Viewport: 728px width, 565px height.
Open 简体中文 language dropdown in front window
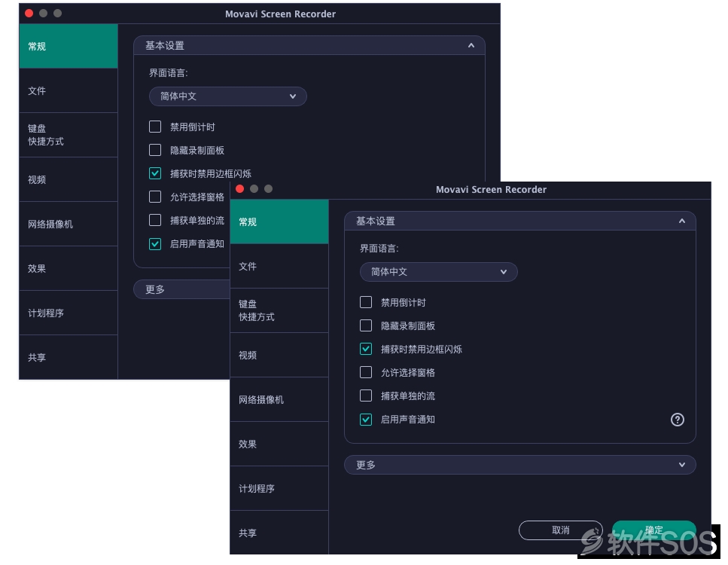[438, 272]
